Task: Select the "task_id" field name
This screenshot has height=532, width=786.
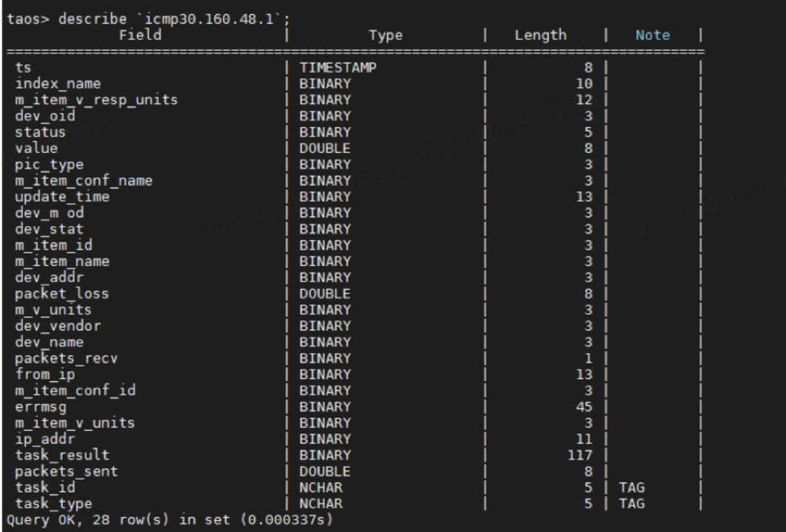Action: [45, 488]
